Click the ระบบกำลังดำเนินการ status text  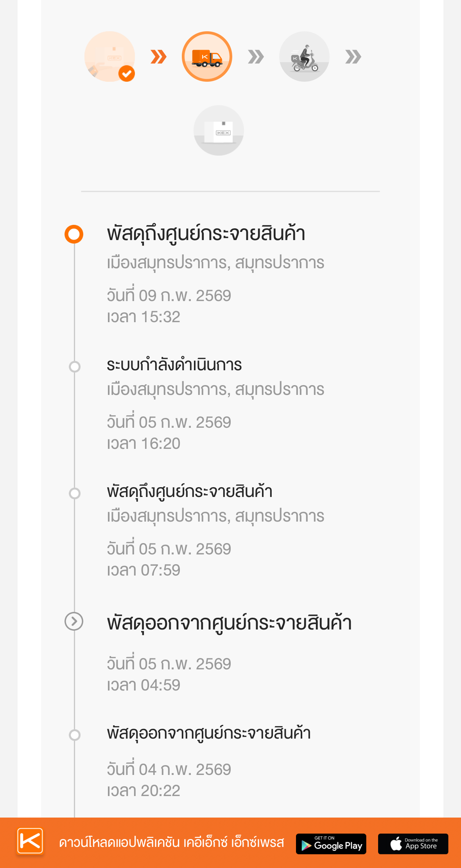(174, 365)
